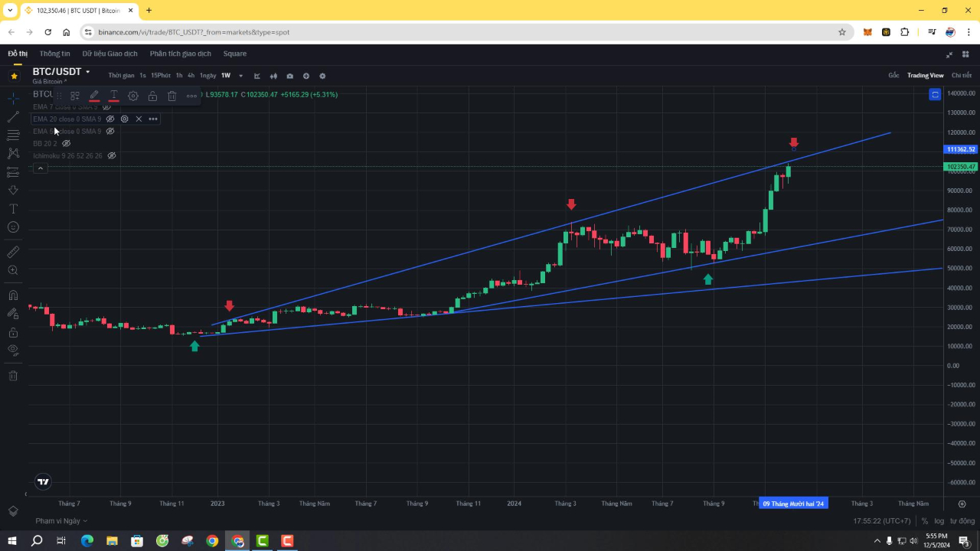Hide the Ichimoku indicator
The width and height of the screenshot is (980, 551).
(x=111, y=155)
